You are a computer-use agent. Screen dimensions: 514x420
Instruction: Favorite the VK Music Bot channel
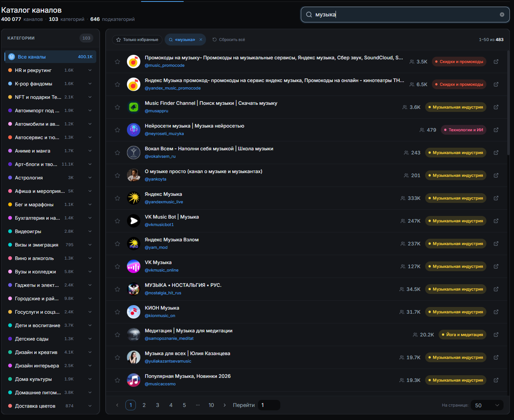118,221
